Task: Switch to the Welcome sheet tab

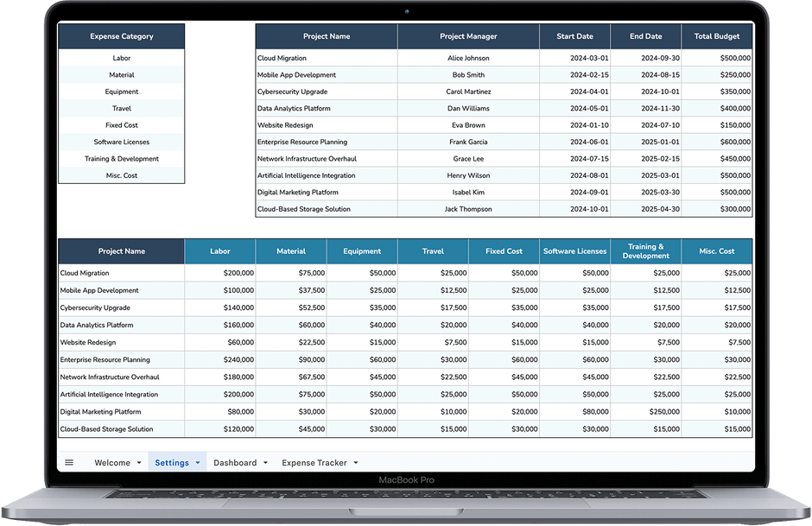Action: [112, 462]
